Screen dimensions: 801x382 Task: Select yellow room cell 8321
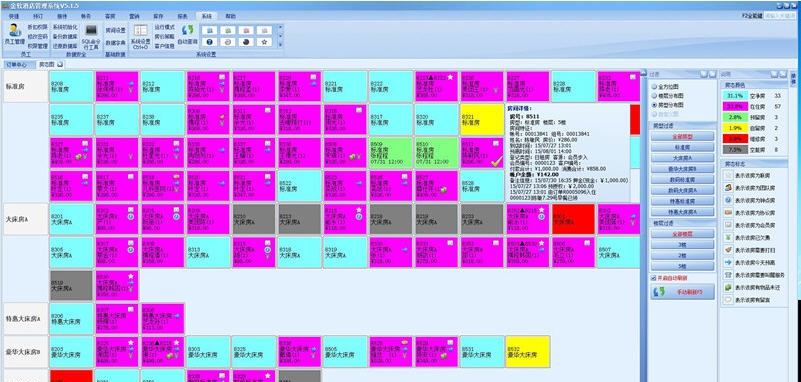[482, 120]
